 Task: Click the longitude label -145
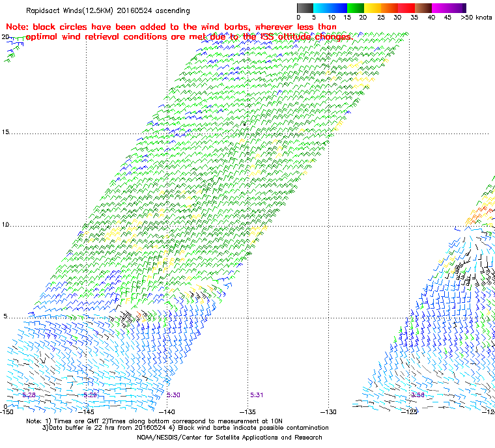coord(86,412)
